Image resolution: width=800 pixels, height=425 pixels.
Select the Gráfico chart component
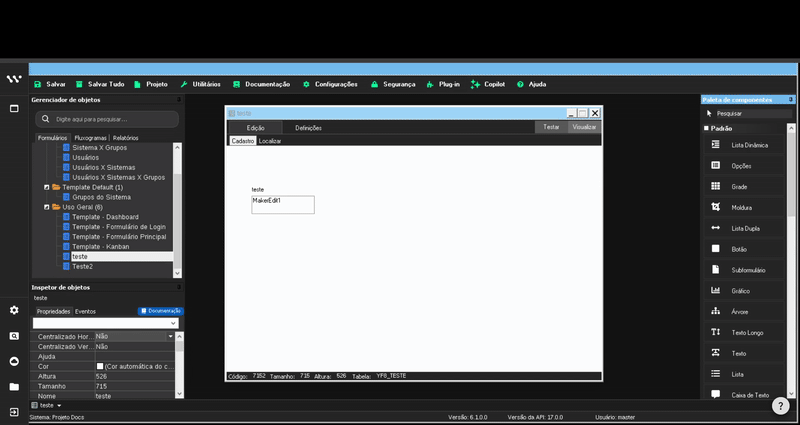click(740, 291)
